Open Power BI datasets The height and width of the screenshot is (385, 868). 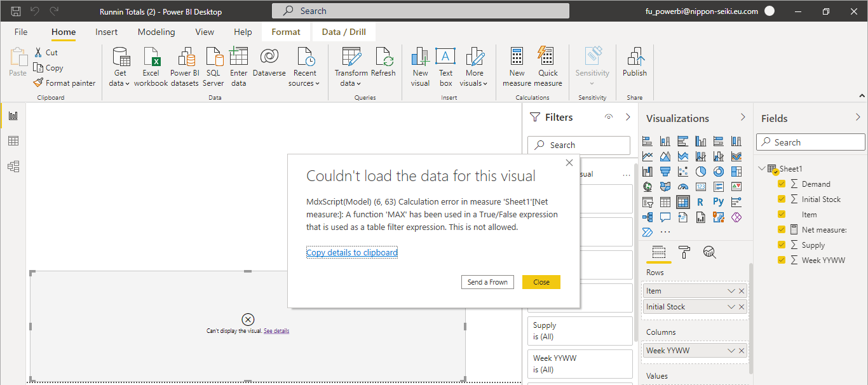(185, 67)
